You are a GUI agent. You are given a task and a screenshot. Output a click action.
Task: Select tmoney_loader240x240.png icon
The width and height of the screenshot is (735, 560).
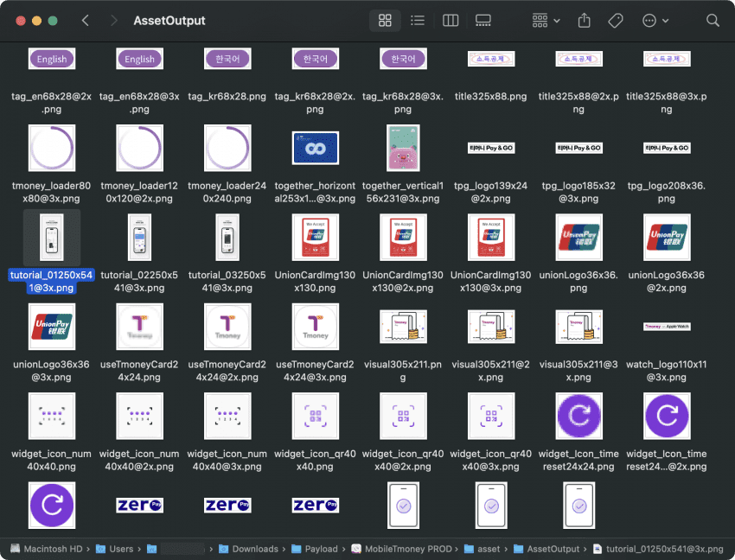(x=227, y=148)
